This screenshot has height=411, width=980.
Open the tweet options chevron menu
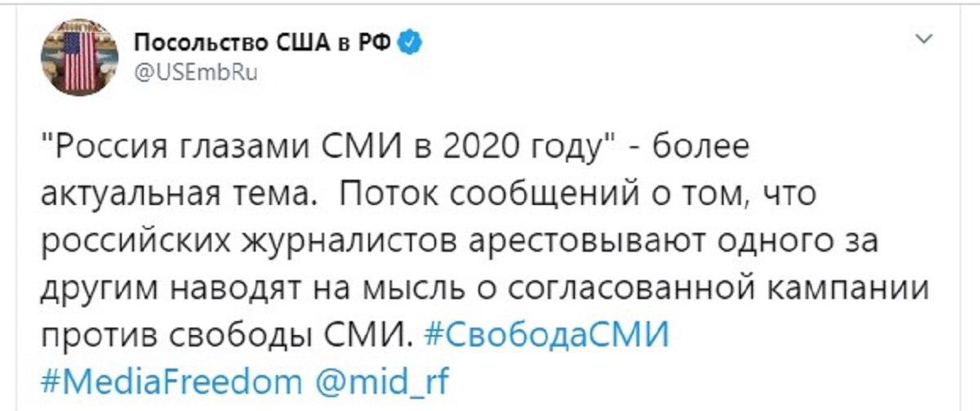(x=924, y=38)
